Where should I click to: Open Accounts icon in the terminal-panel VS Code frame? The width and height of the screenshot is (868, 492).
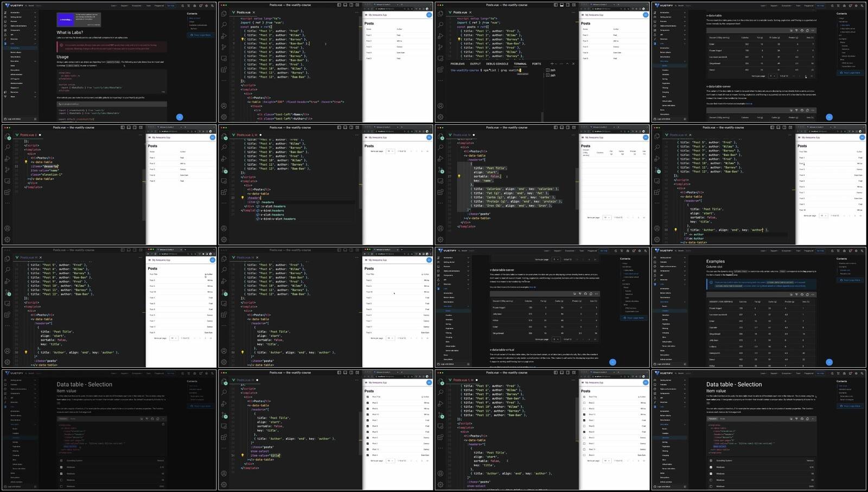click(x=441, y=105)
